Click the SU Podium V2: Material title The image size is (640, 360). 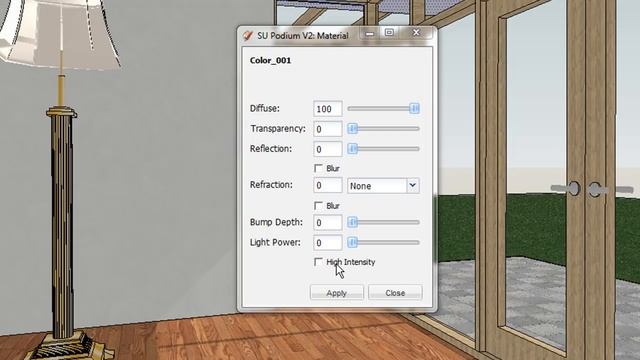(303, 36)
